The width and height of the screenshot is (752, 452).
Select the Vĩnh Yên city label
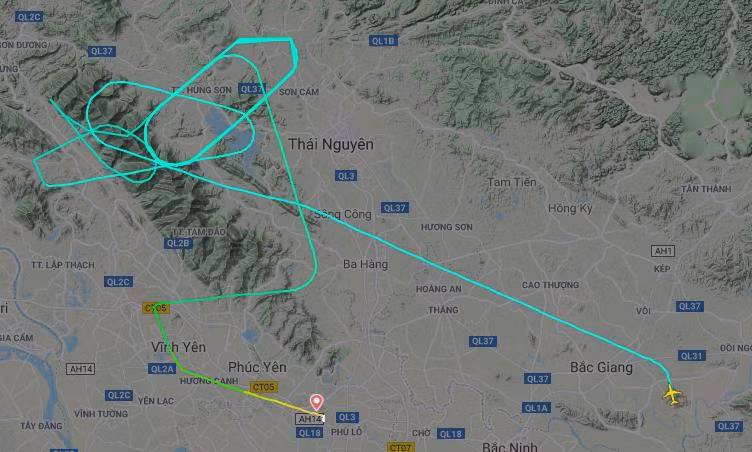178,347
